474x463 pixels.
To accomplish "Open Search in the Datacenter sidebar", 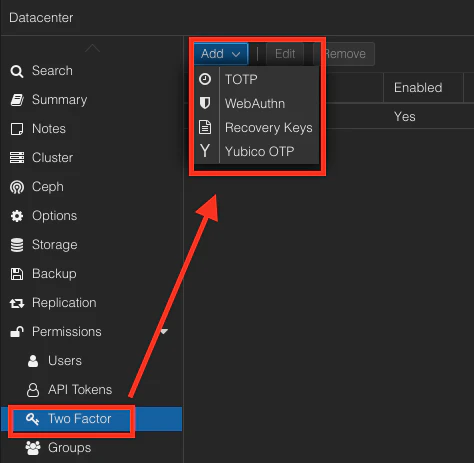I will [x=91, y=71].
